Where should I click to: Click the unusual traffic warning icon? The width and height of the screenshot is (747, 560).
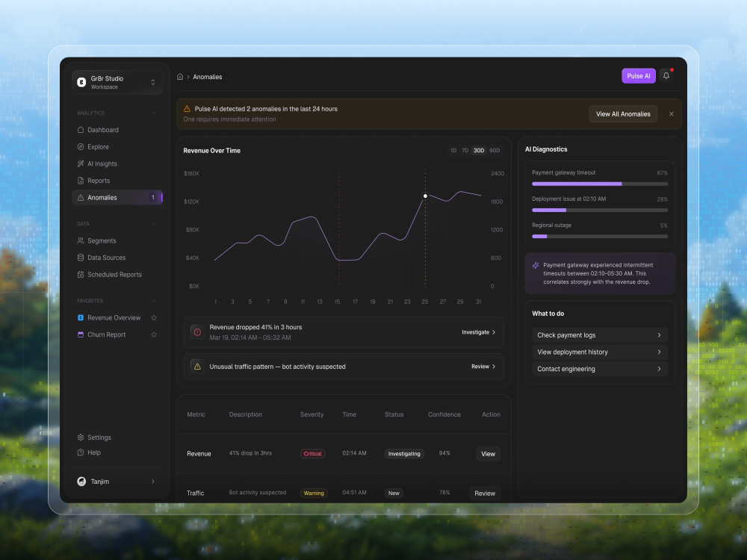197,367
